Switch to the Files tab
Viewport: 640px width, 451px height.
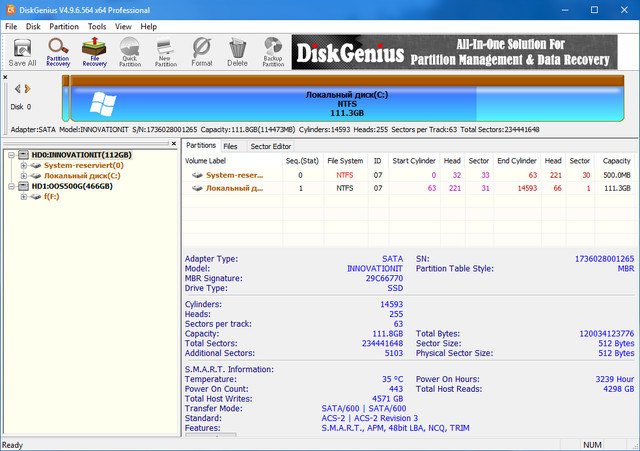coord(230,146)
